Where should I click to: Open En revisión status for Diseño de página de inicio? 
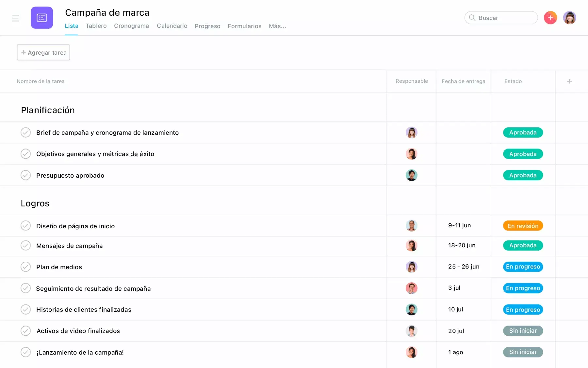click(x=523, y=226)
